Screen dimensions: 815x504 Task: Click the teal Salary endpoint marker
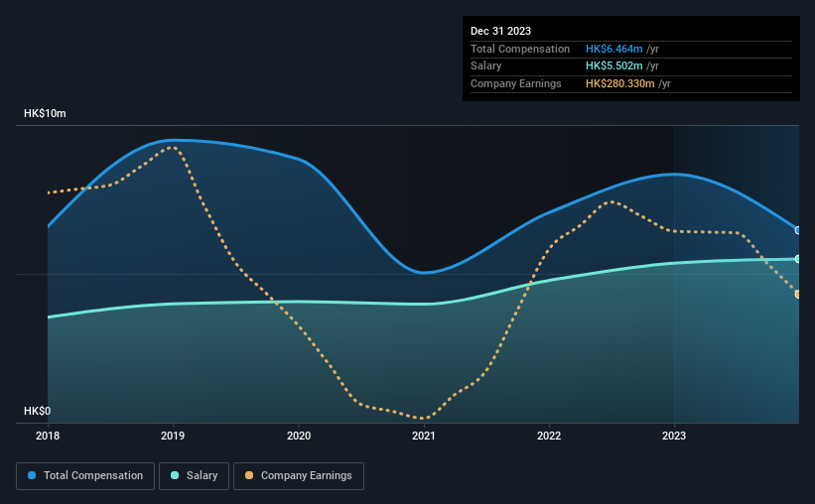[x=798, y=259]
